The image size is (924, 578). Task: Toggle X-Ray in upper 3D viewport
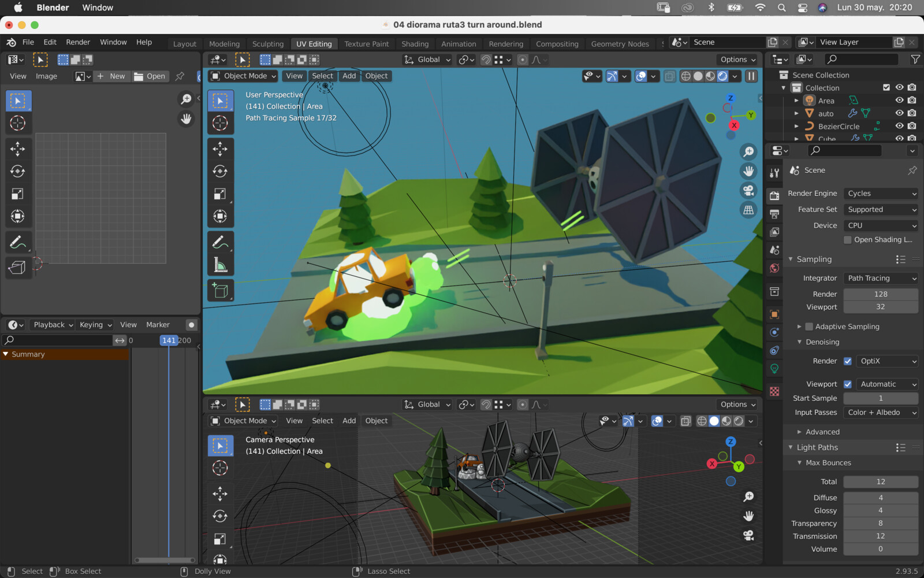pyautogui.click(x=669, y=76)
